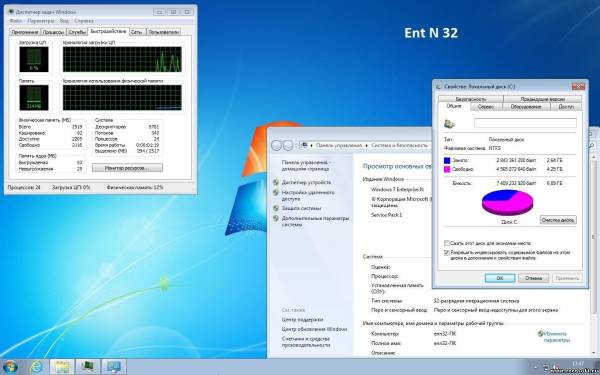Click shield icon beside Настройка удаленного доступа

[276, 192]
